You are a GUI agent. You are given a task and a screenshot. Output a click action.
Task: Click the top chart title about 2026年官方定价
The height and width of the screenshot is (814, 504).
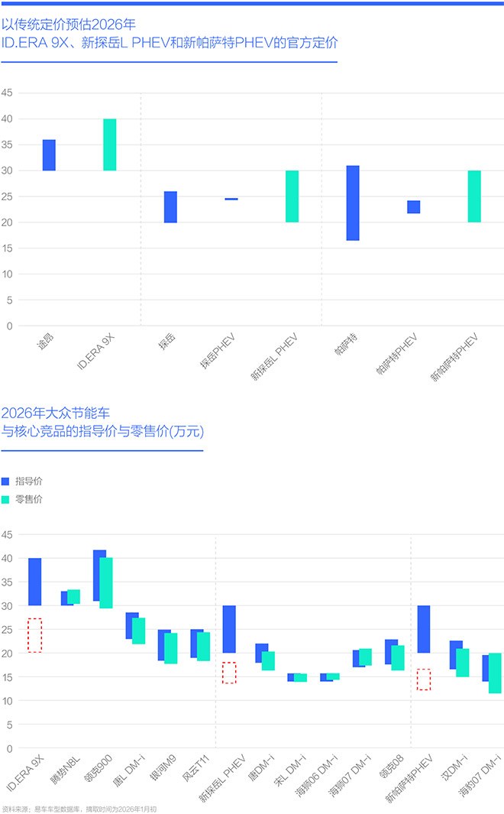tap(170, 34)
